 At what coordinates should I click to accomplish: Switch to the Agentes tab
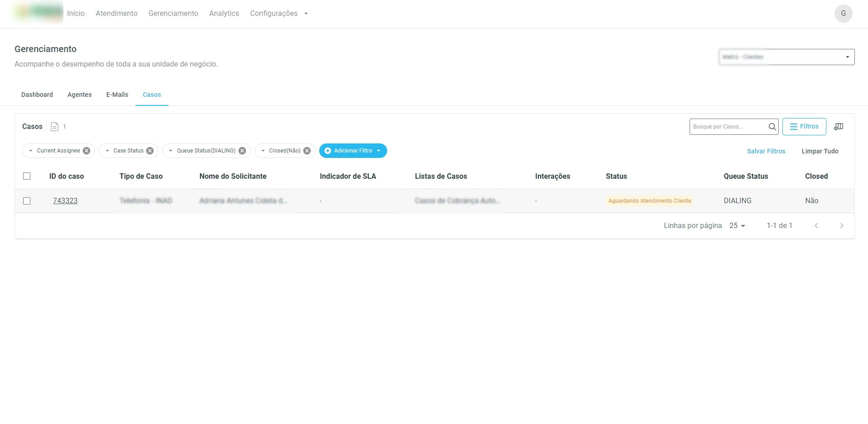(x=80, y=95)
